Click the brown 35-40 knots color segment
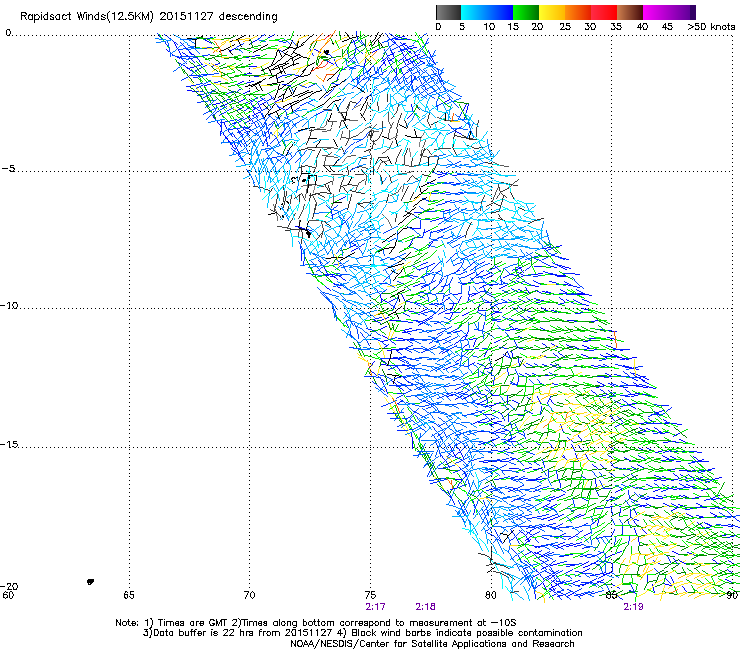The width and height of the screenshot is (740, 650). point(630,12)
